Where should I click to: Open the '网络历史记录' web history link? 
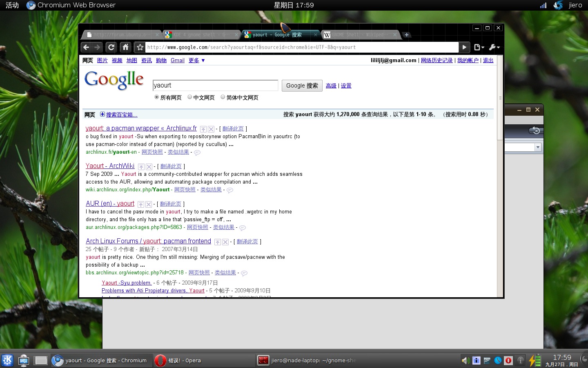point(437,61)
